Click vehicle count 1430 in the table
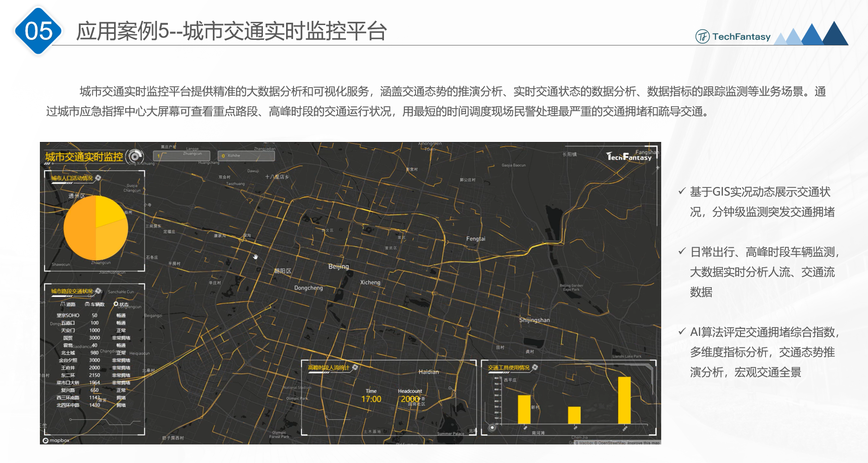 click(95, 405)
